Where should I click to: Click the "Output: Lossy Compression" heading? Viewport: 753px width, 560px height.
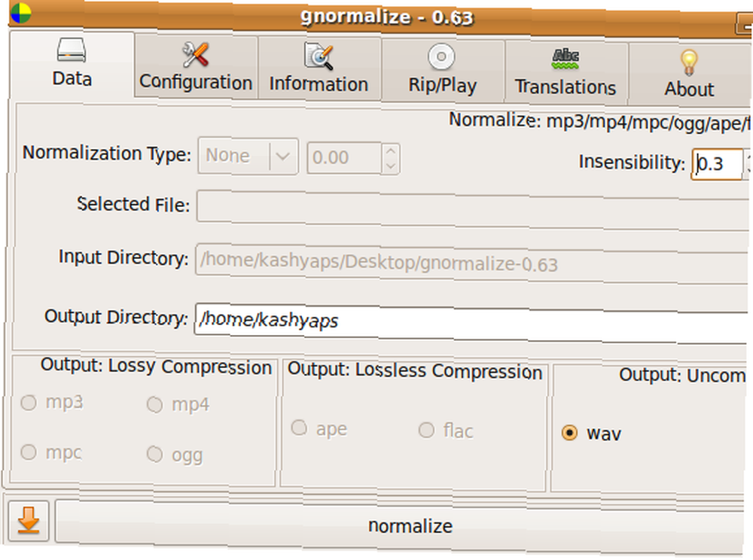click(x=157, y=367)
